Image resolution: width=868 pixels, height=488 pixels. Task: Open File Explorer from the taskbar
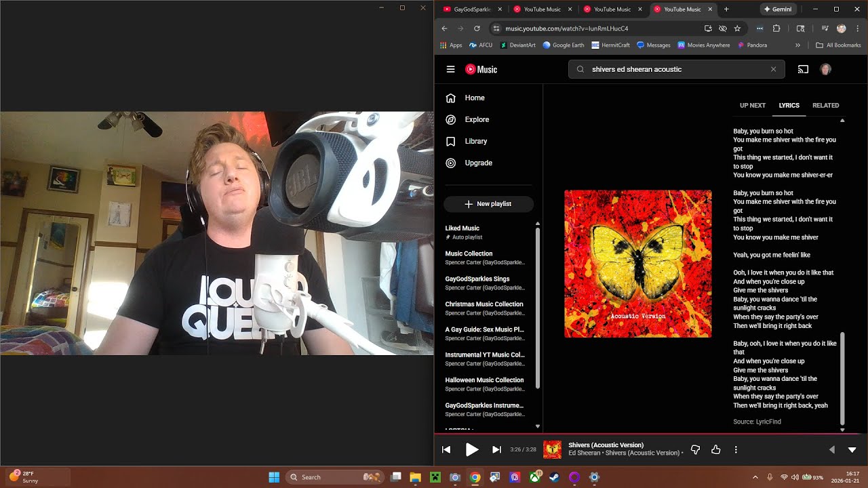coord(416,477)
